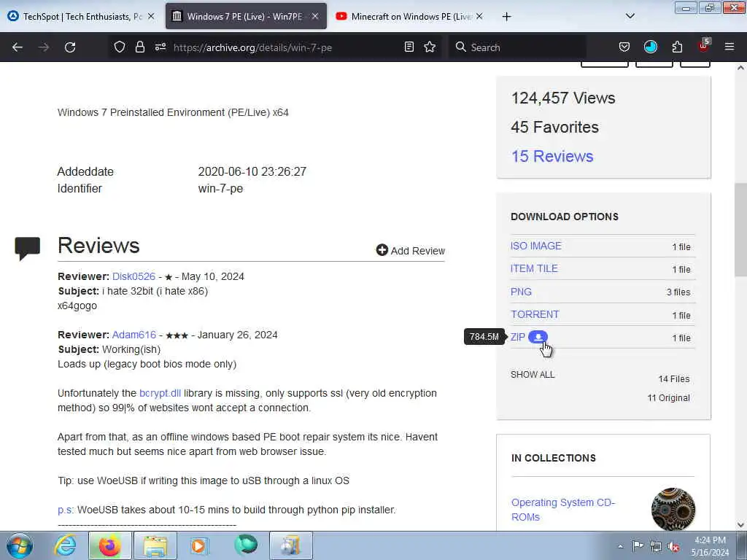
Task: Open the ITEM TILE download option
Action: (x=534, y=268)
